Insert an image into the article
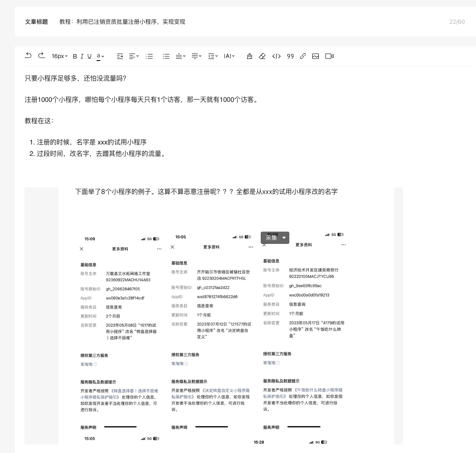This screenshot has width=476, height=453. [316, 56]
